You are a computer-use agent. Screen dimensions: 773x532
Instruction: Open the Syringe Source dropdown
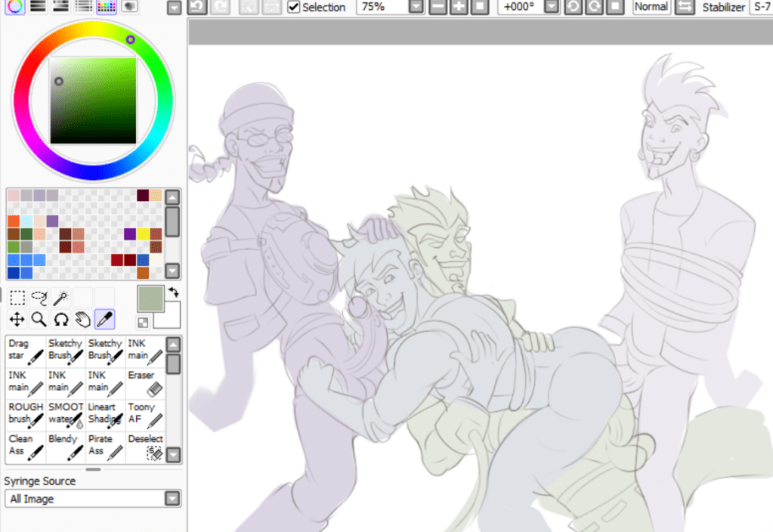click(173, 499)
